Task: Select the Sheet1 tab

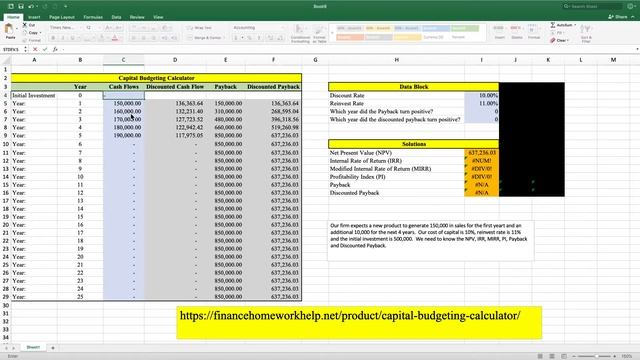Action: click(x=33, y=347)
